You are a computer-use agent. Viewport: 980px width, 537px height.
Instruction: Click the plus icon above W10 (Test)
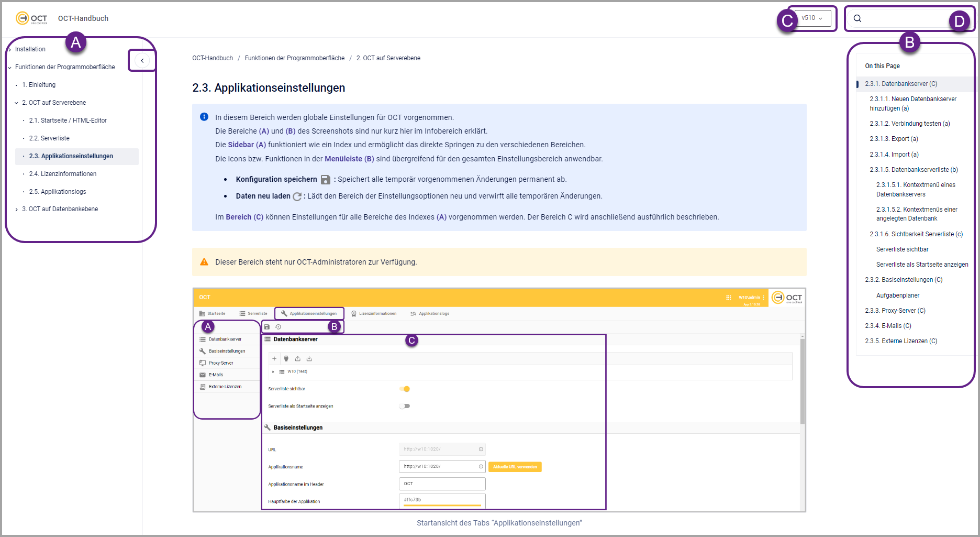click(274, 359)
